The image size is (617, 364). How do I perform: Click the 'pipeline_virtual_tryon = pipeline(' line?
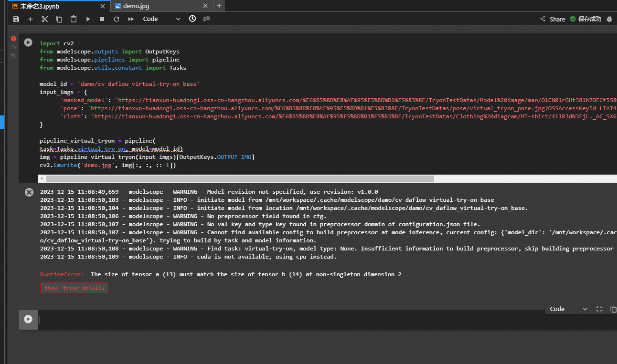pos(98,141)
